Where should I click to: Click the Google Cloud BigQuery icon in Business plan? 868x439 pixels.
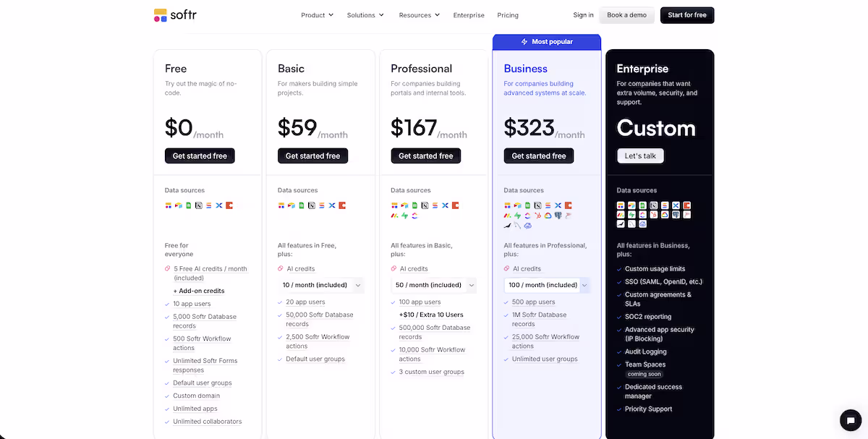point(548,216)
